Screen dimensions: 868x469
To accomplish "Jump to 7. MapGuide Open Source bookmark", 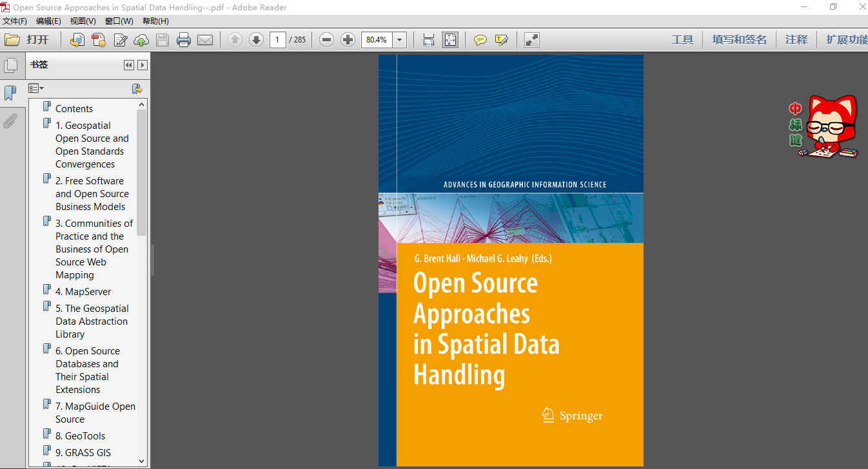I will click(95, 412).
